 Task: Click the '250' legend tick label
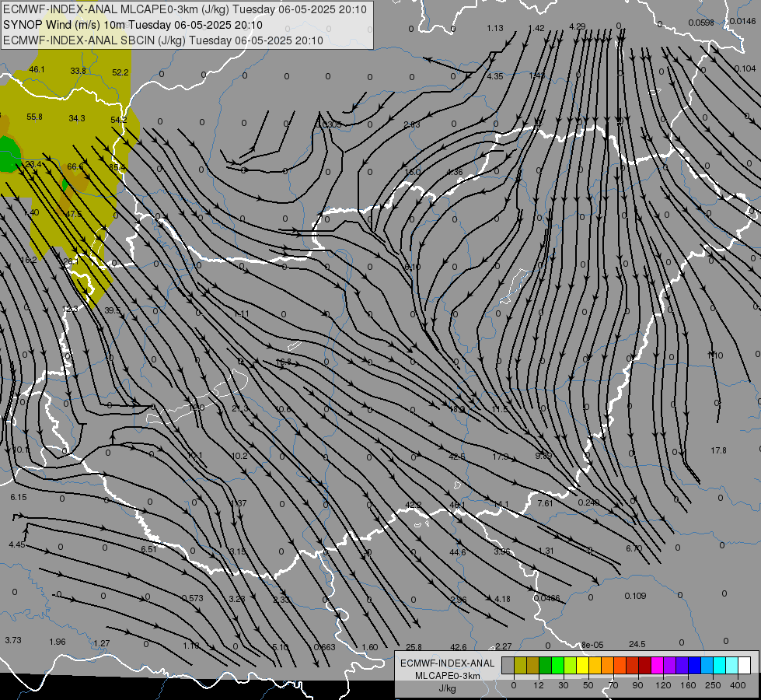click(713, 685)
